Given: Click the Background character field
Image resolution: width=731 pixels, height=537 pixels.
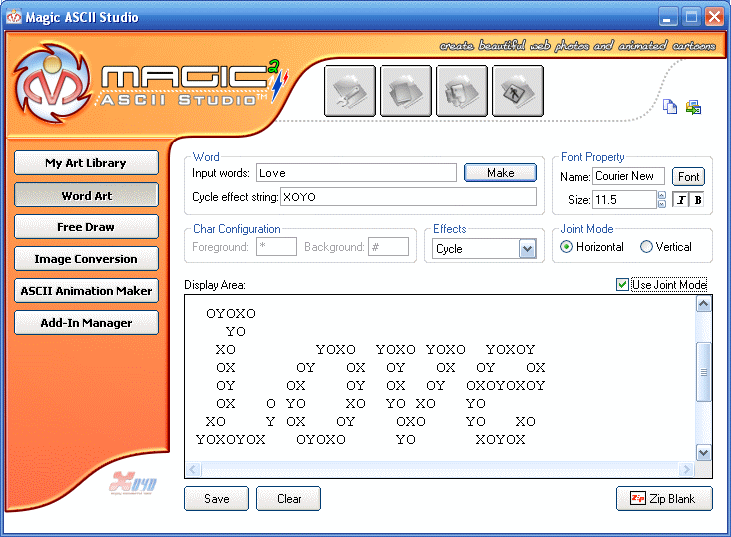Looking at the screenshot, I should [388, 247].
